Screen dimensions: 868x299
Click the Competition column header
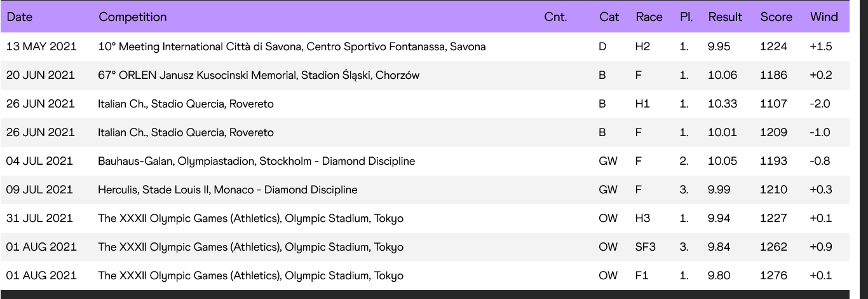click(133, 17)
